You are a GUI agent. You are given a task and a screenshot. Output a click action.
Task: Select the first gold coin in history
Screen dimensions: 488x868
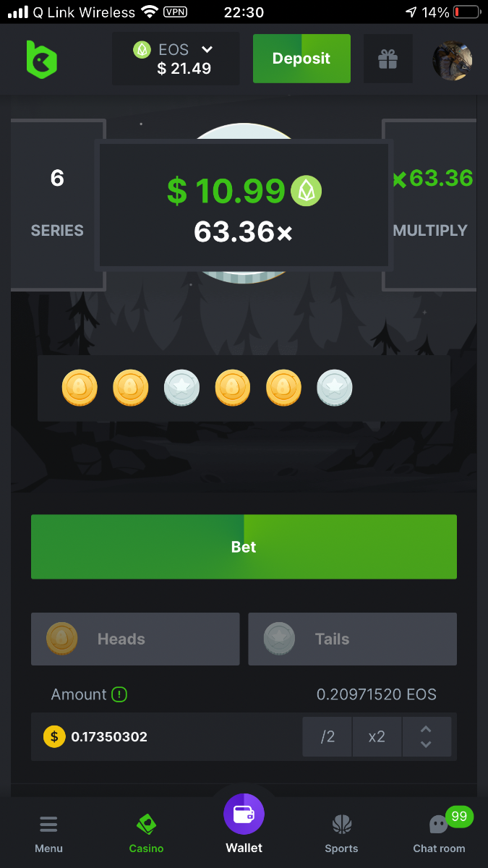pyautogui.click(x=80, y=388)
